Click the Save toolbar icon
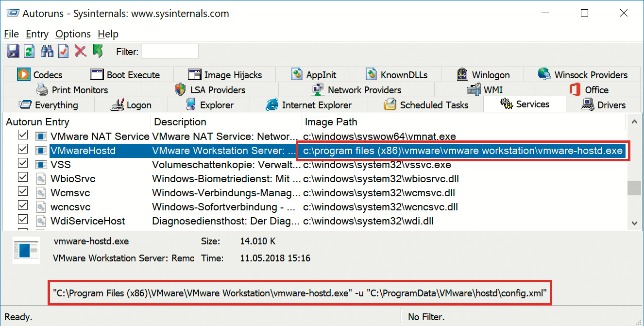Image resolution: width=644 pixels, height=326 pixels. click(x=13, y=51)
